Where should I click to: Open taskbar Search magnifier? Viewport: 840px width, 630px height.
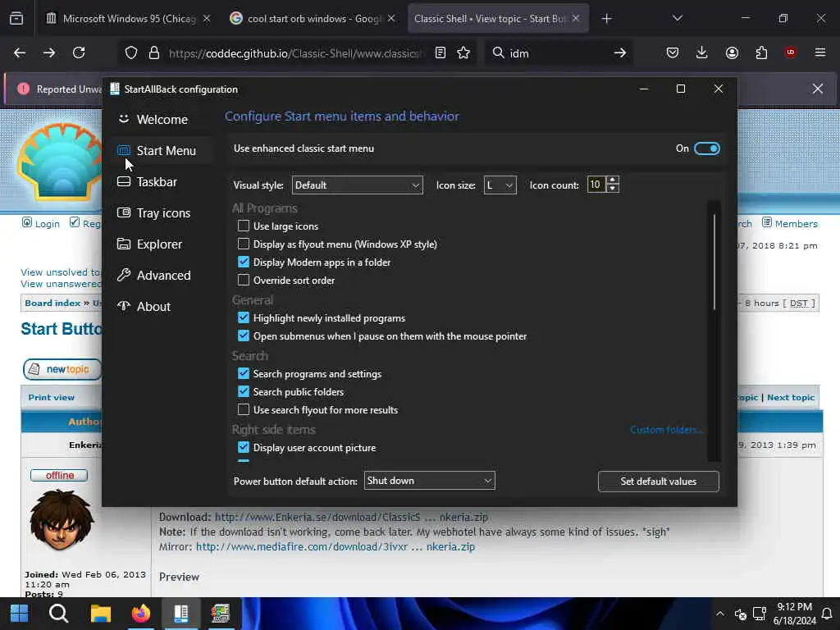click(59, 614)
